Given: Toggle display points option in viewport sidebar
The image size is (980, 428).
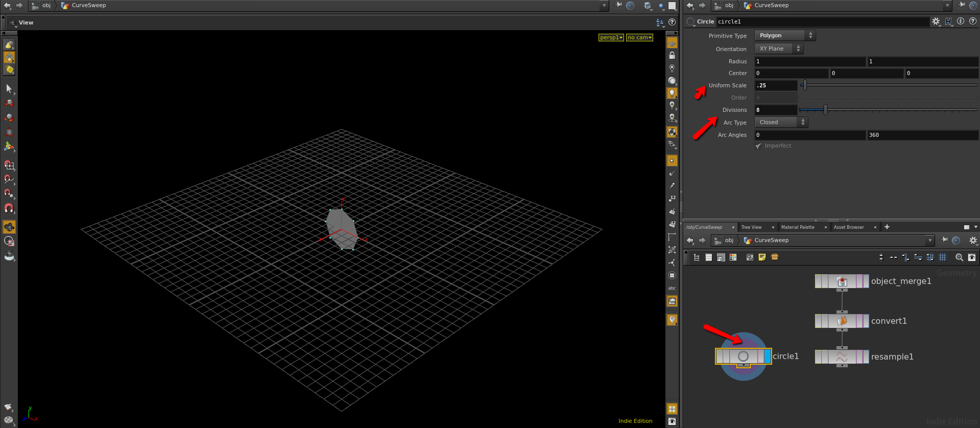Looking at the screenshot, I should [672, 160].
